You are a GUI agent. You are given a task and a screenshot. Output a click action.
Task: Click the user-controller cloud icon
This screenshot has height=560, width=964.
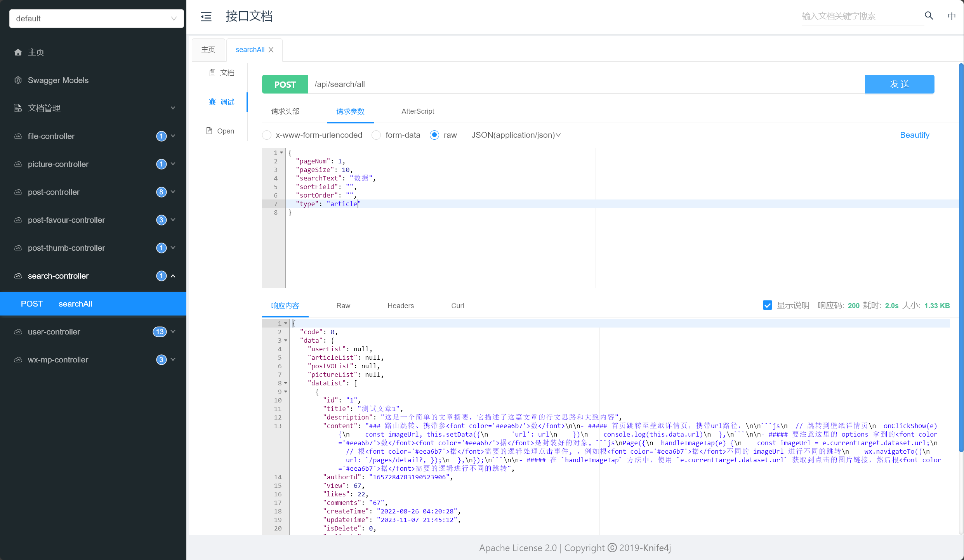click(x=18, y=331)
